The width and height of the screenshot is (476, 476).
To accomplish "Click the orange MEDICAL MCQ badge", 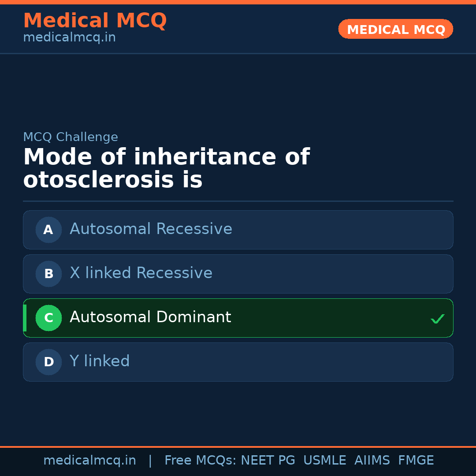I will (x=395, y=29).
